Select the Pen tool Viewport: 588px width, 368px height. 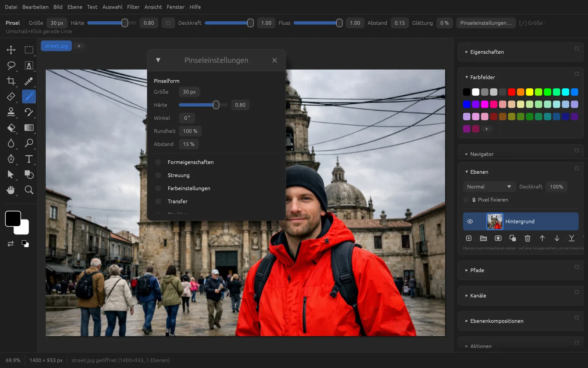click(x=11, y=159)
